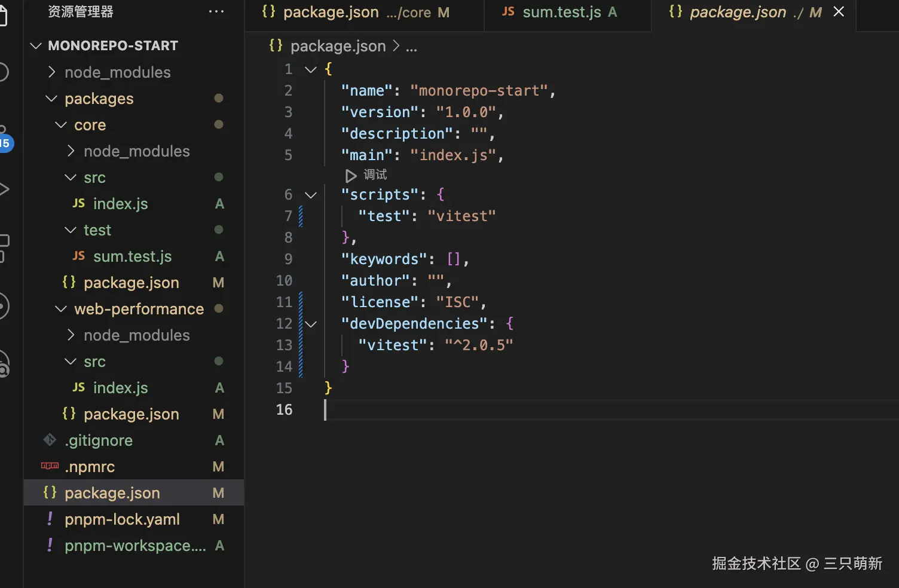Viewport: 899px width, 588px height.
Task: Open Source Control with badge in activity bar
Action: (5, 140)
